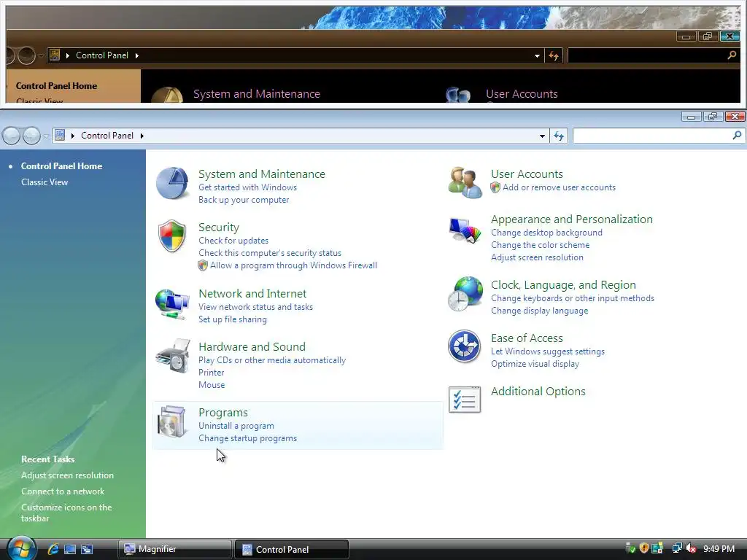Open Change keyboards or other input methods
The image size is (747, 560).
(x=573, y=298)
